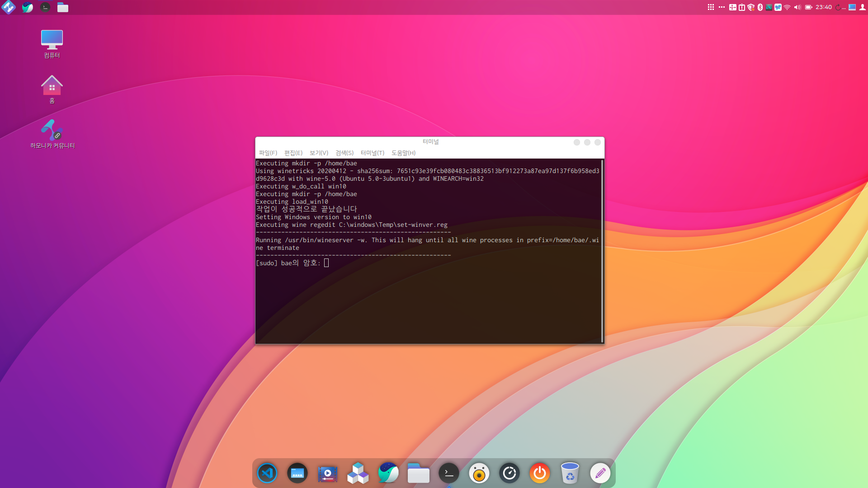The image size is (868, 488).
Task: Open the speaker music app in the dock
Action: [479, 473]
